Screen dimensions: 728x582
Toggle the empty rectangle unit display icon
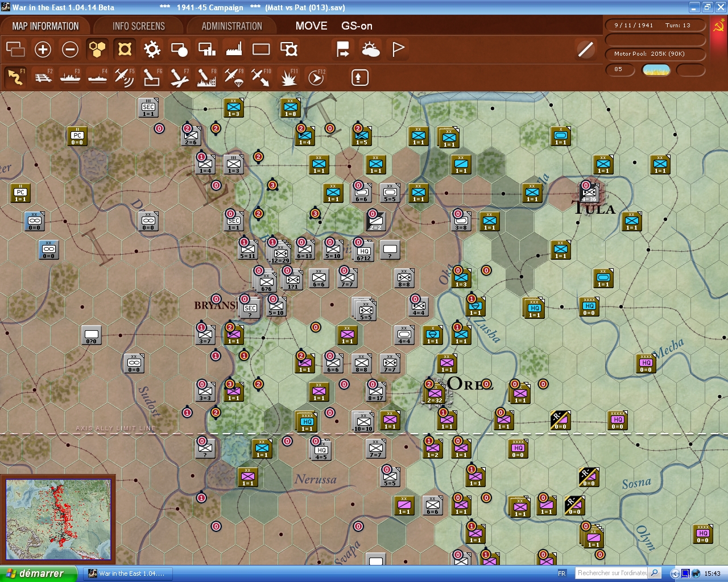261,49
